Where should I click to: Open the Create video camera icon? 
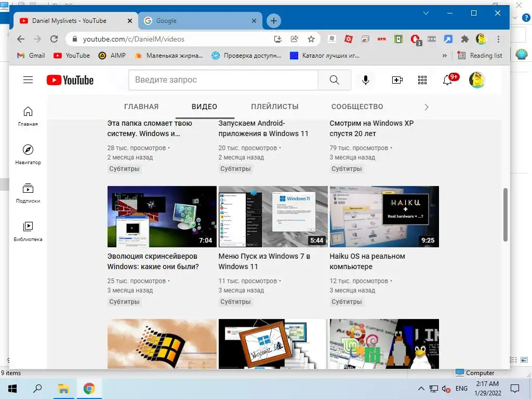click(x=397, y=80)
